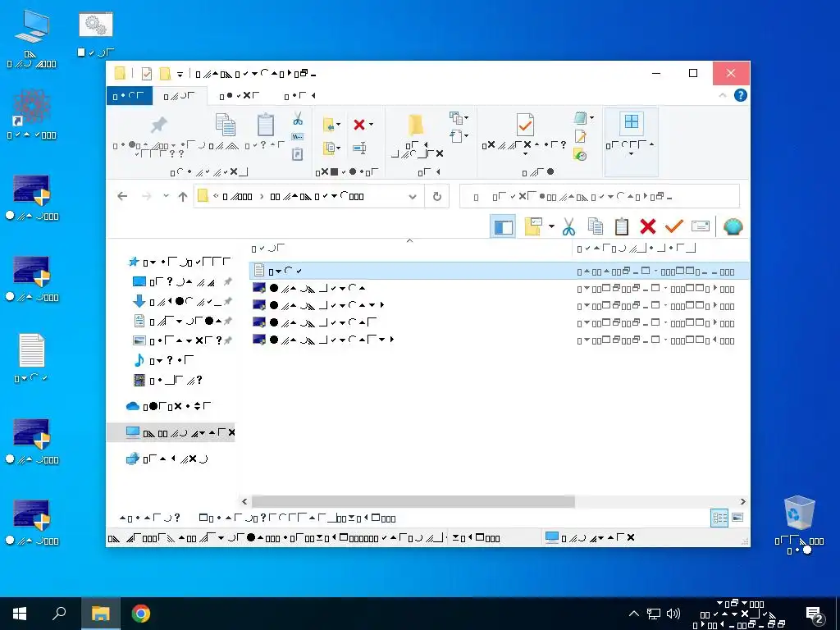Click the New folder icon in ribbon

pyautogui.click(x=416, y=125)
